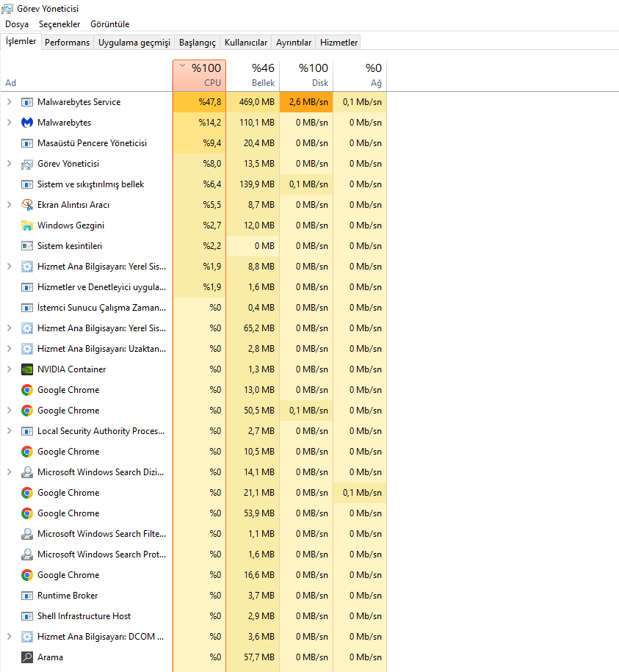
Task: Switch to the Kullanıcılar tab
Action: 246,43
